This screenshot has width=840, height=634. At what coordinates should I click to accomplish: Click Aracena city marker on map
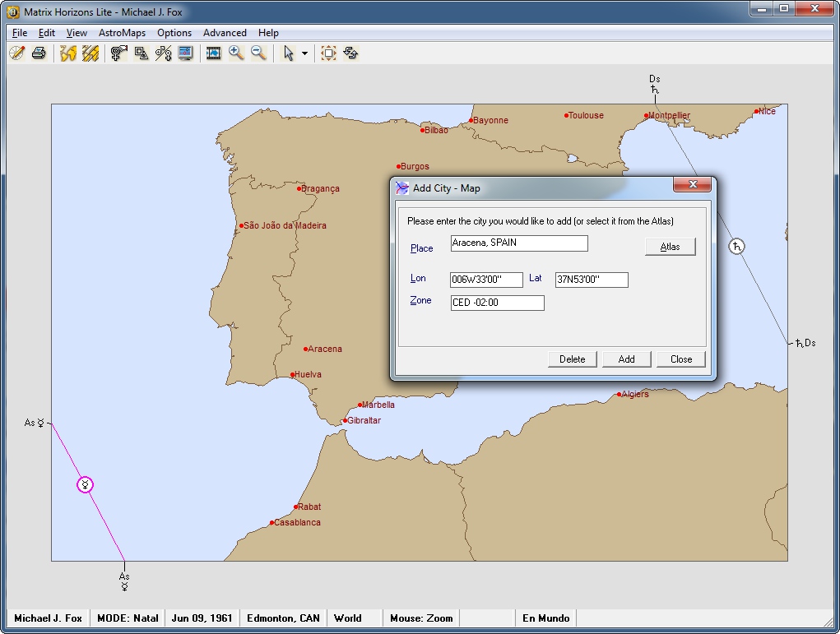[x=305, y=349]
